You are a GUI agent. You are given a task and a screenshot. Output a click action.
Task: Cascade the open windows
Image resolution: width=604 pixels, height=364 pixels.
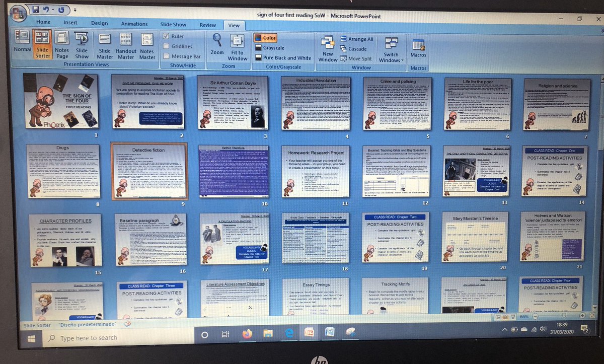pyautogui.click(x=354, y=49)
